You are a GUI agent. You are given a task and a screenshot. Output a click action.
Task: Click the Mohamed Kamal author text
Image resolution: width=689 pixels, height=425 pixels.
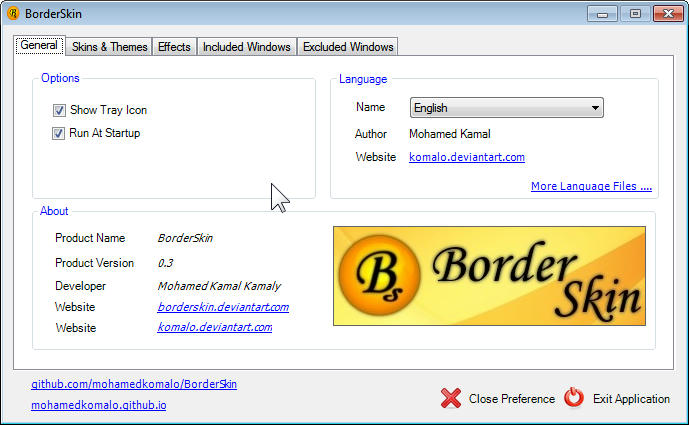click(x=450, y=134)
